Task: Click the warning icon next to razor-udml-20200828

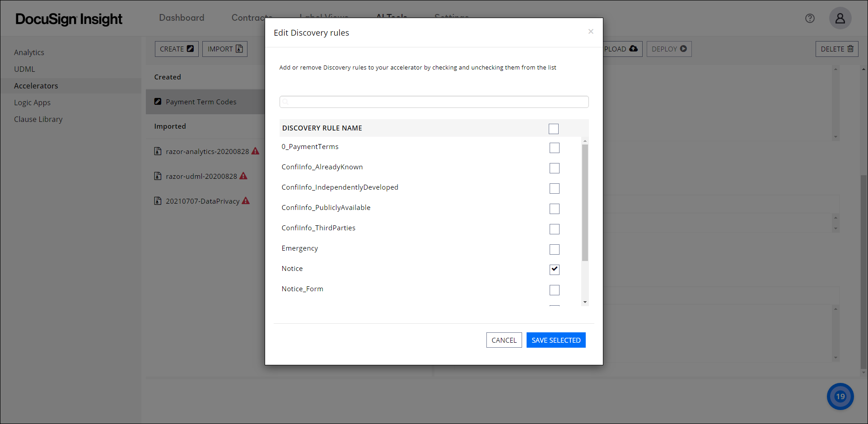Action: click(243, 176)
